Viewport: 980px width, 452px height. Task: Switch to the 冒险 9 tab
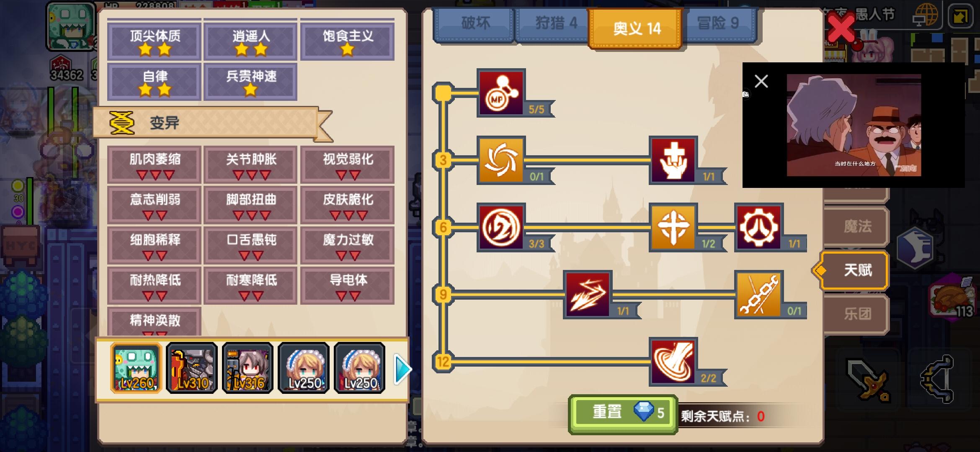click(x=718, y=24)
